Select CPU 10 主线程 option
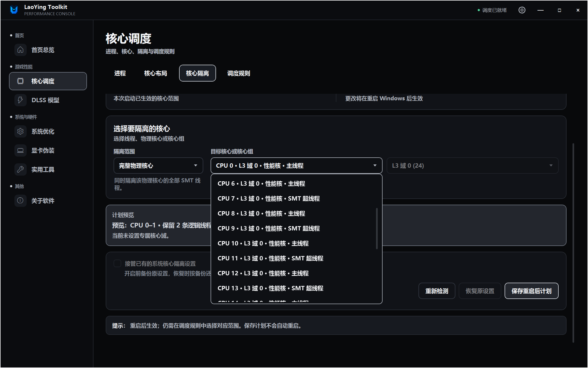Image resolution: width=588 pixels, height=368 pixels. (293, 243)
